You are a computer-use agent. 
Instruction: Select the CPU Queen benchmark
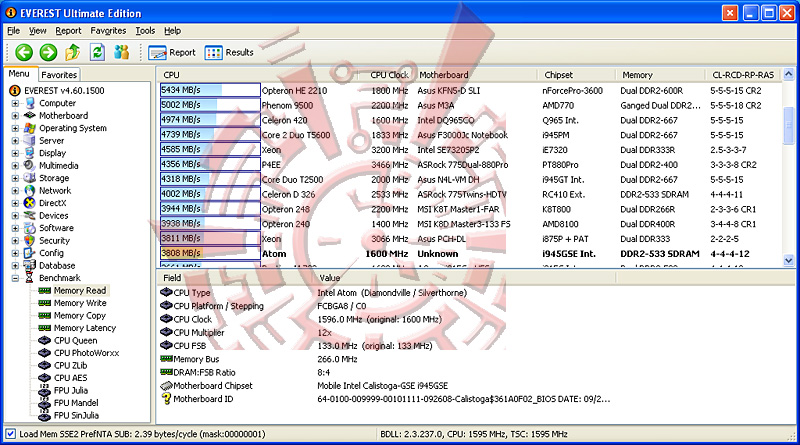tap(76, 340)
